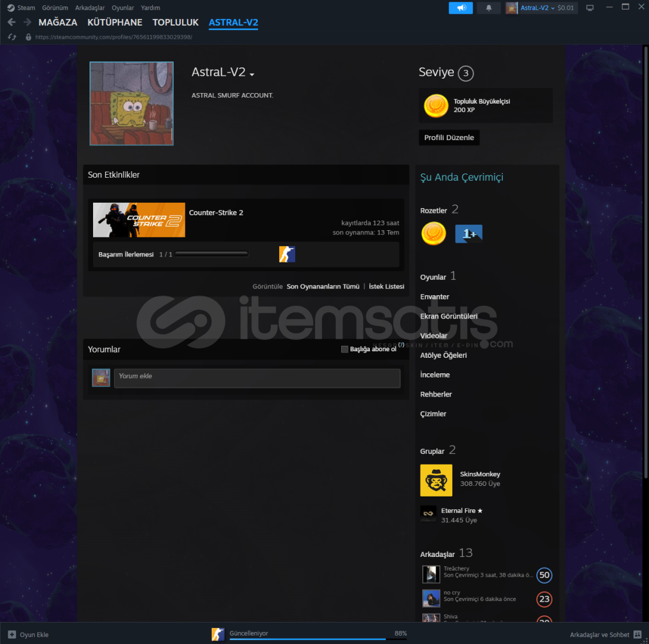Viewport: 649px width, 644px height.
Task: Open the Counter-Strike 2 game banner
Action: coord(138,220)
